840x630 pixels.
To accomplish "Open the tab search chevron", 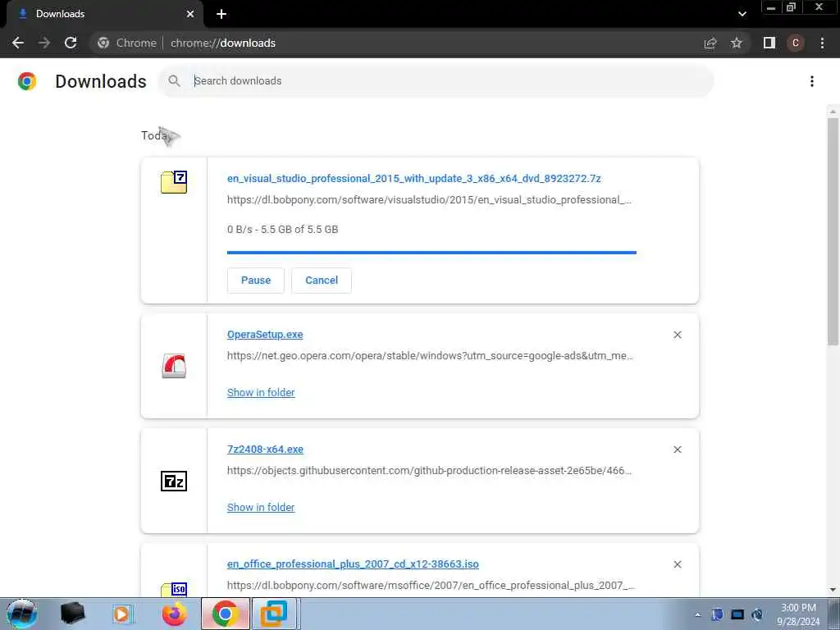I will 742,14.
